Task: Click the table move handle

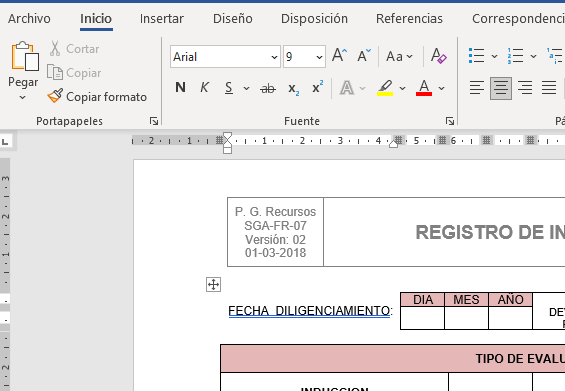Action: pyautogui.click(x=213, y=285)
